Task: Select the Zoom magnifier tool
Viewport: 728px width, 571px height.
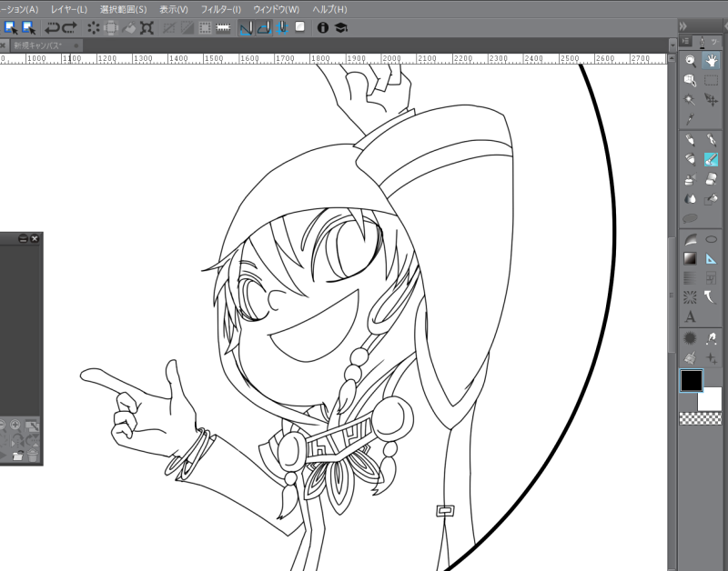Action: coord(691,61)
